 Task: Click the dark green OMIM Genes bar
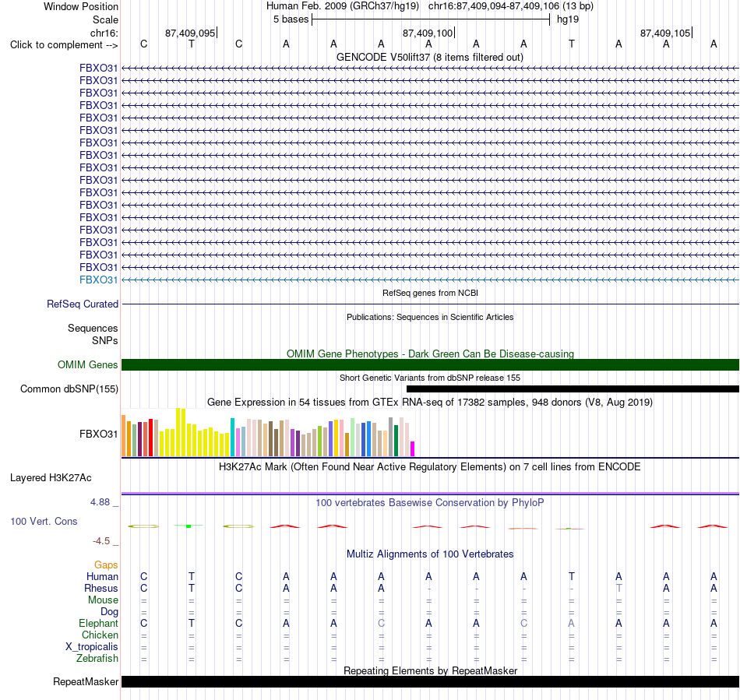click(x=430, y=364)
